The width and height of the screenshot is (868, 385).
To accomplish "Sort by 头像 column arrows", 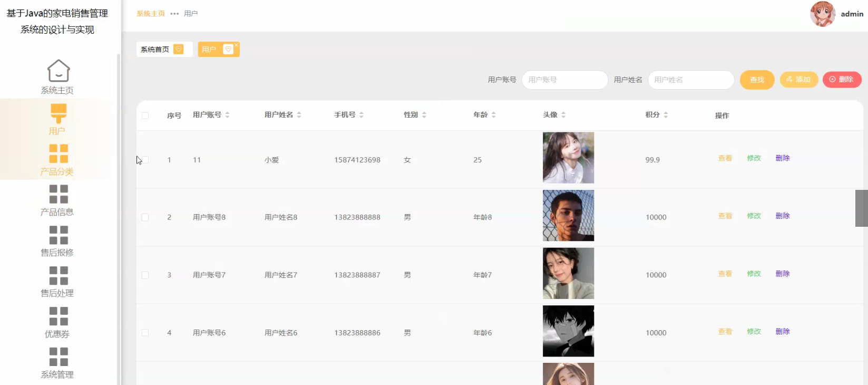I will pos(563,115).
